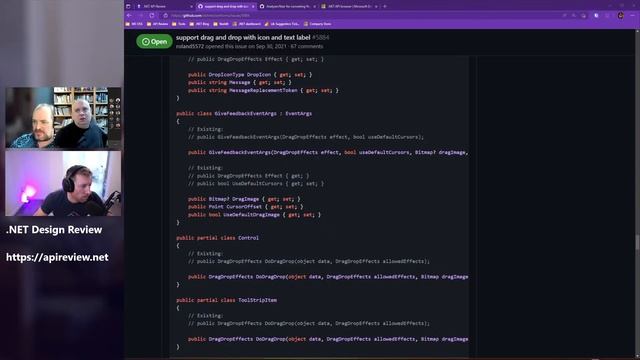
Task: Open the tab actions menu icon
Action: (128, 6)
